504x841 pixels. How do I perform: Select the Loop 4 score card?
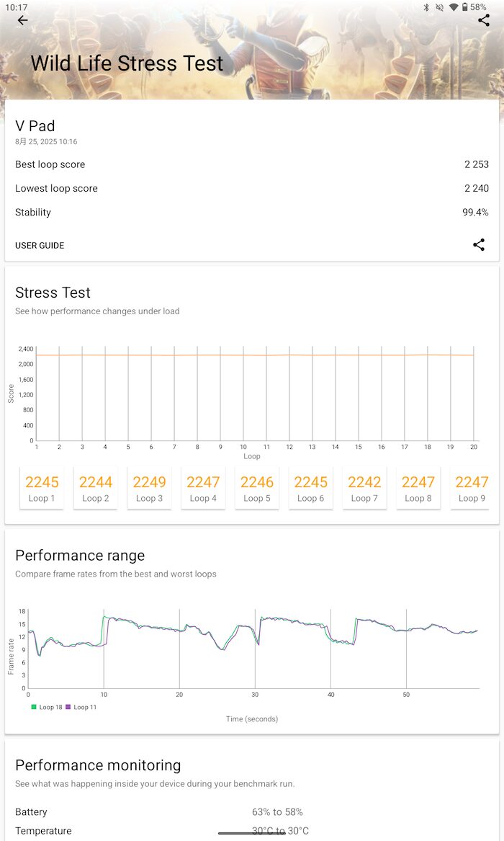pos(203,488)
